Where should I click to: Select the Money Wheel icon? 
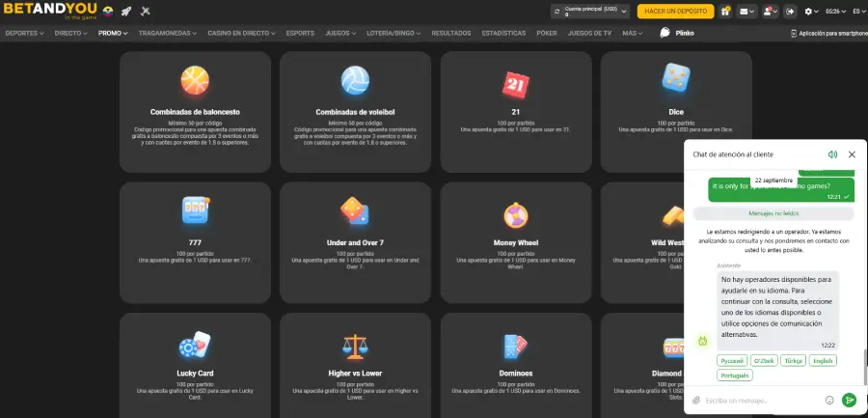[515, 215]
